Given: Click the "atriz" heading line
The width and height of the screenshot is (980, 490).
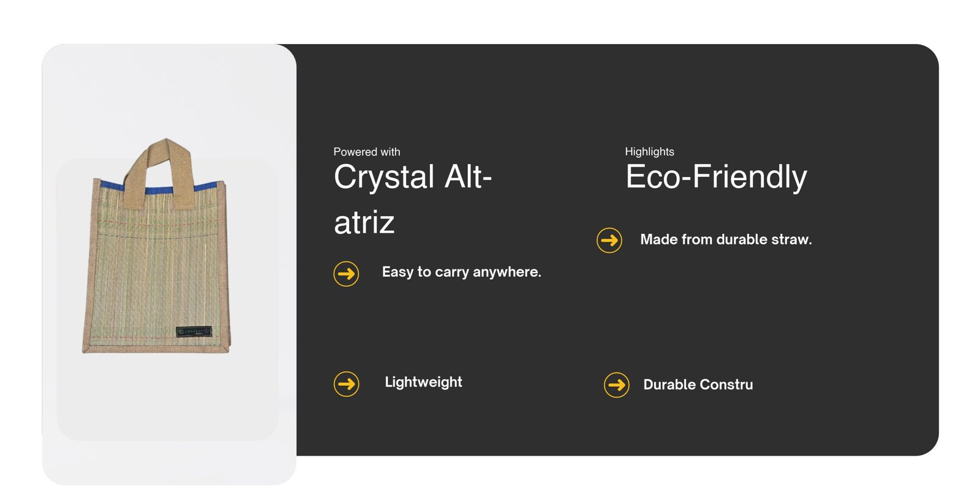Looking at the screenshot, I should tap(364, 222).
